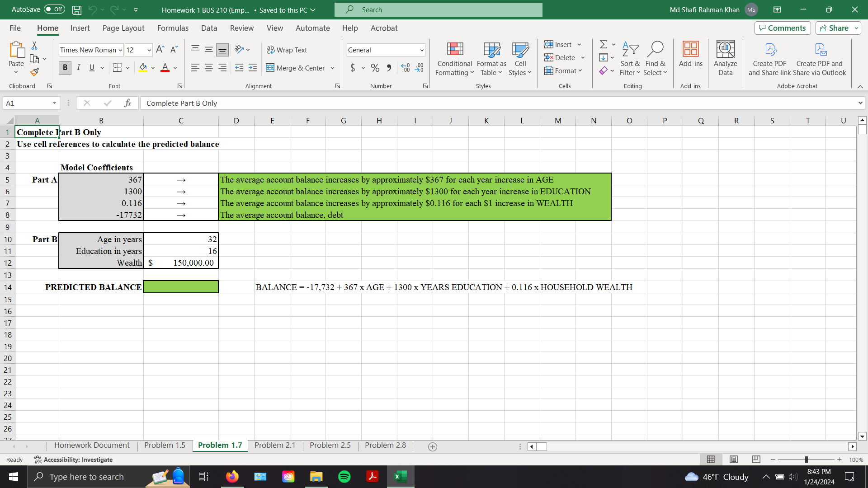
Task: Toggle AutoSave off switch
Action: click(54, 9)
